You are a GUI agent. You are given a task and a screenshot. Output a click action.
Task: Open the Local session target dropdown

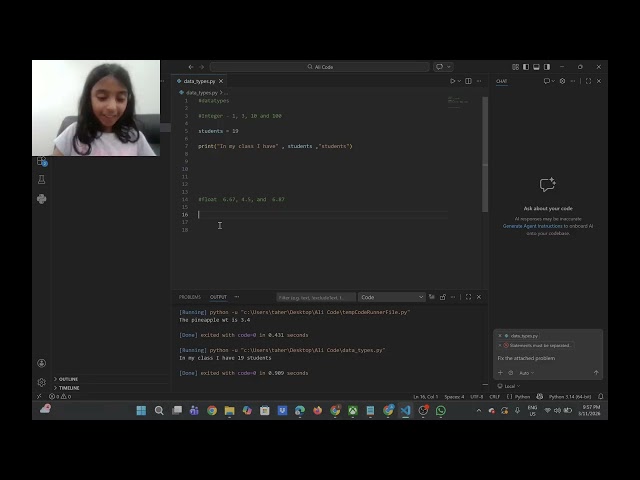tap(509, 386)
